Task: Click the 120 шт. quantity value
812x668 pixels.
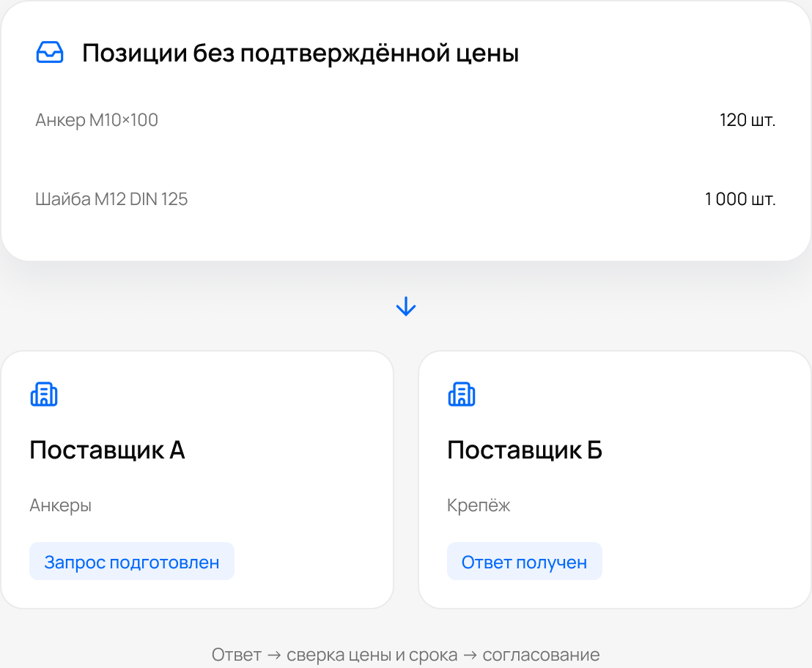Action: [x=748, y=120]
